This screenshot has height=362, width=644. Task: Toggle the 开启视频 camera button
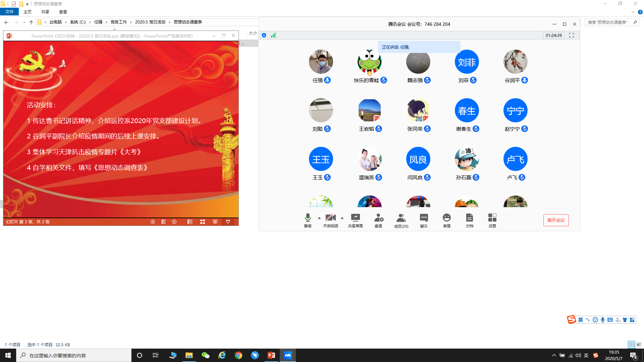[330, 218]
